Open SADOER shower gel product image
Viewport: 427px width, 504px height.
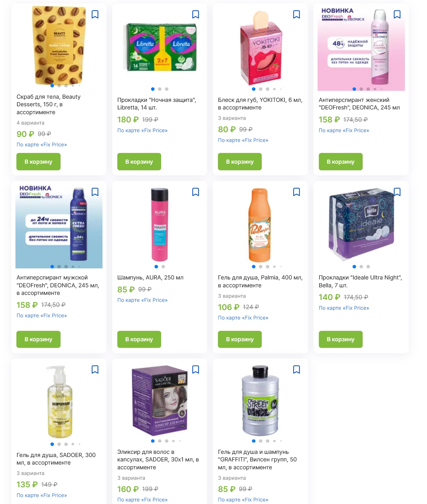(x=59, y=401)
